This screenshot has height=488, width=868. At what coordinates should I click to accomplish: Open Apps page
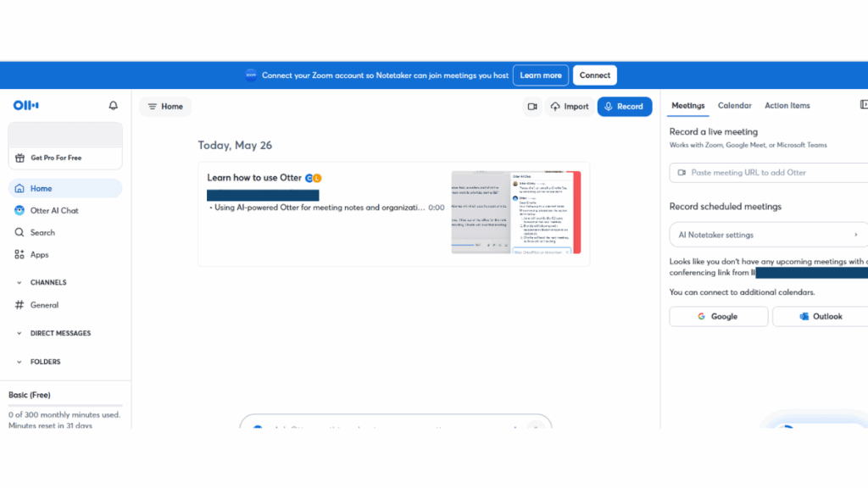click(x=39, y=255)
